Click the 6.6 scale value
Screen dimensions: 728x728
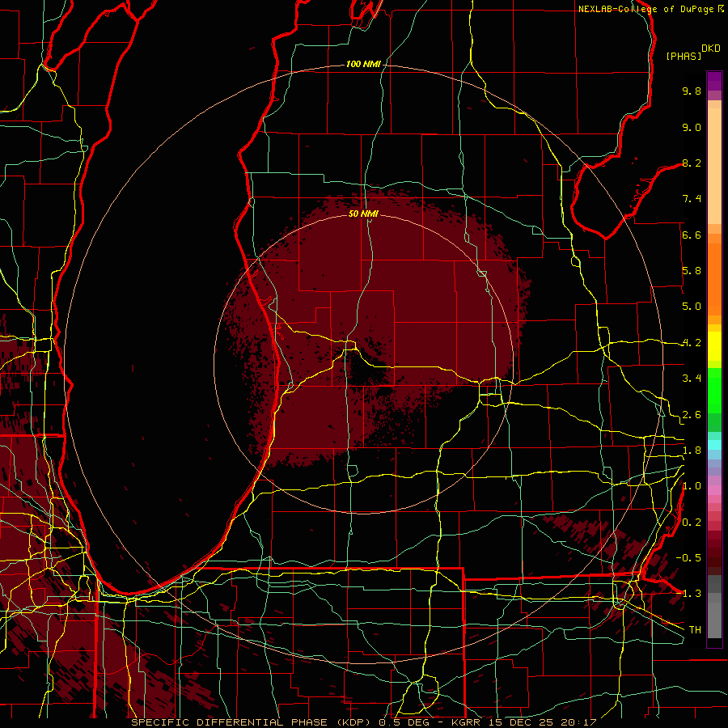click(x=692, y=235)
